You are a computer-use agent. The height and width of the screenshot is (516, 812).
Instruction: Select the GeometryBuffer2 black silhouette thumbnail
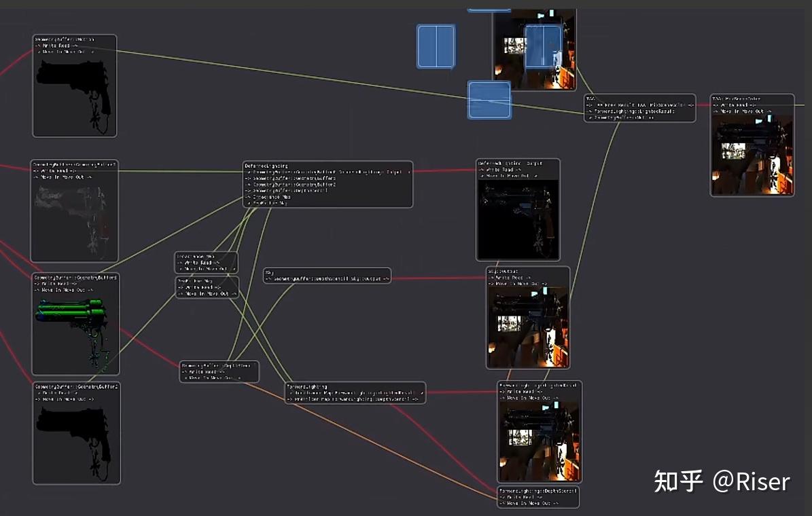(77, 443)
